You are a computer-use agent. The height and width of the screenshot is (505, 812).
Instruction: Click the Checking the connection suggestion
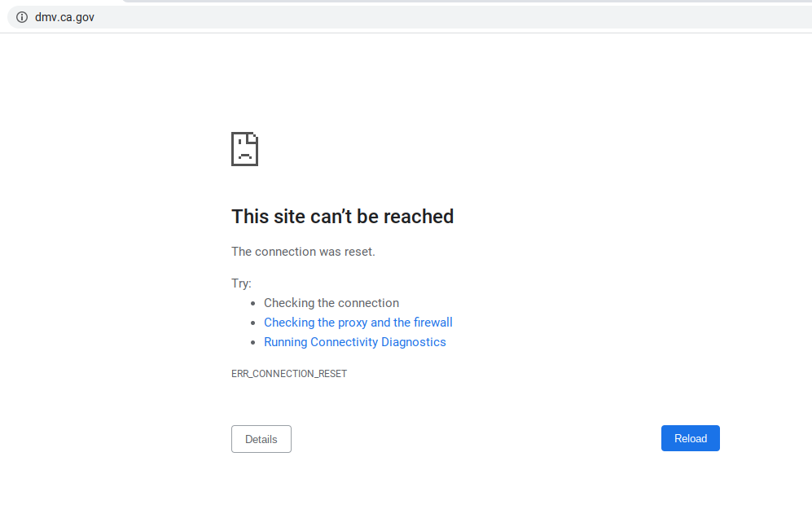coord(331,303)
